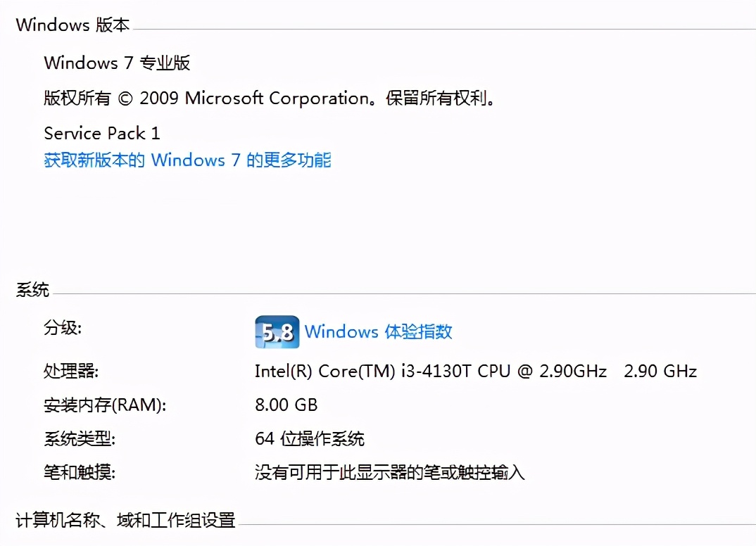Click the 8.00 GB memory value
Image resolution: width=756 pixels, height=546 pixels.
coord(285,405)
